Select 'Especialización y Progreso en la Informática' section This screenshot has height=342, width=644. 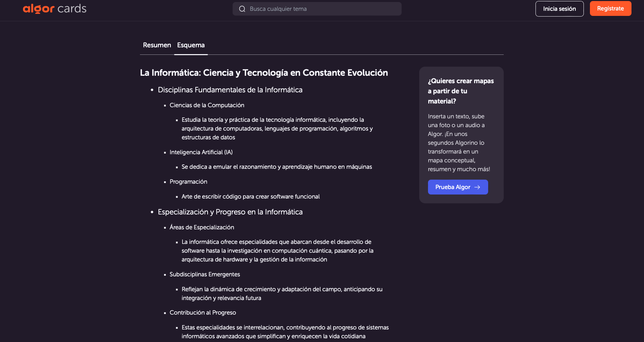point(230,212)
